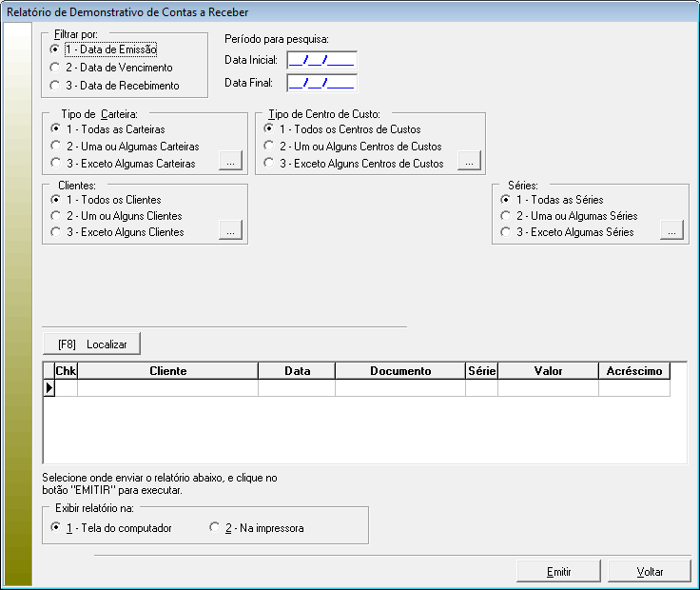Click the Emitir button
The height and width of the screenshot is (590, 700).
click(x=559, y=572)
